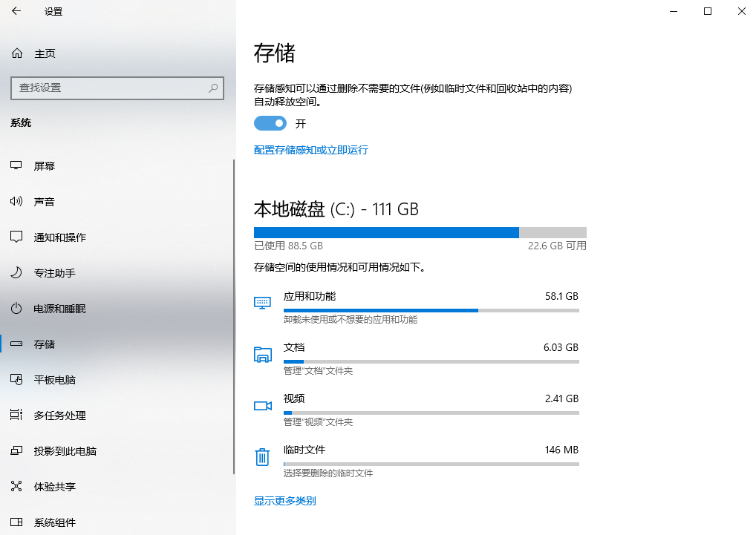Open the 文档 folder icon

tap(262, 355)
